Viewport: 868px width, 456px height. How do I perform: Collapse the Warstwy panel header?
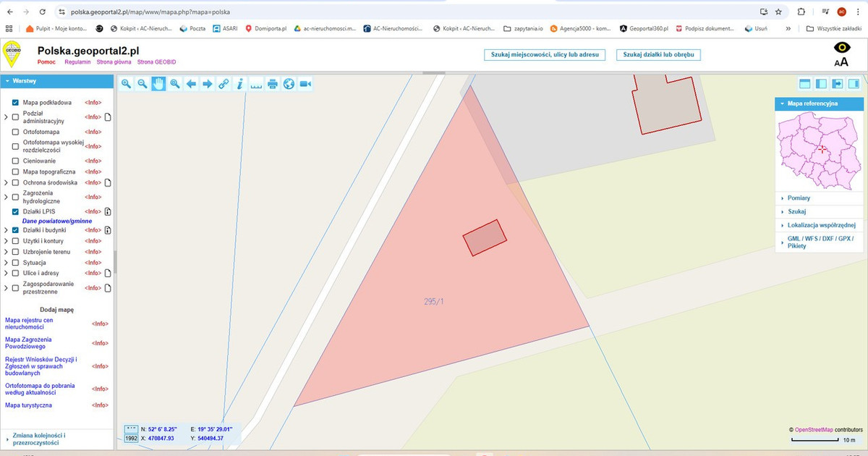pos(57,81)
